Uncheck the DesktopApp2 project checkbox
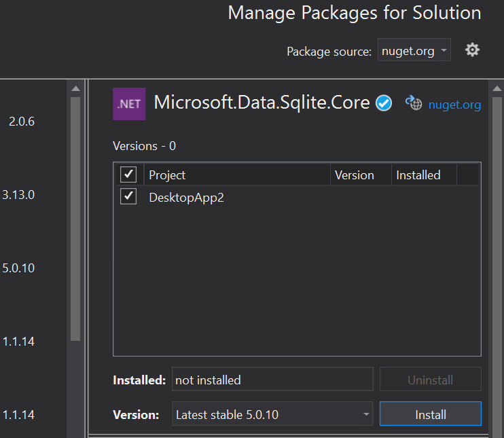 click(x=128, y=196)
